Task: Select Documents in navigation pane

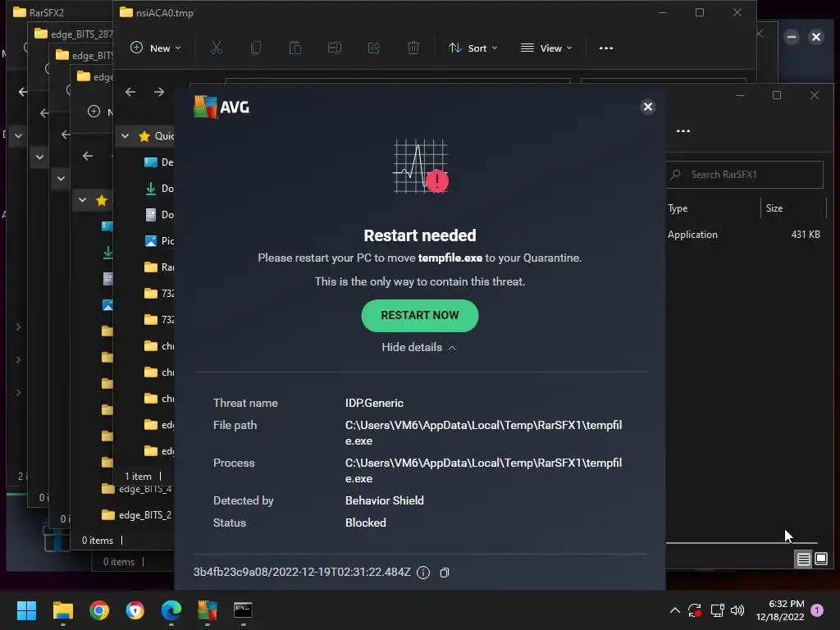Action: pos(159,215)
